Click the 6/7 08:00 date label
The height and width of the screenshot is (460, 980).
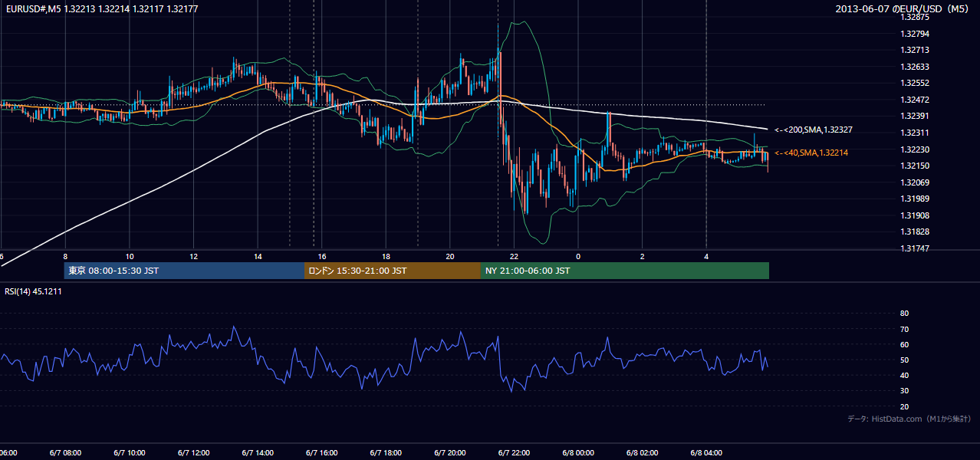click(x=65, y=453)
